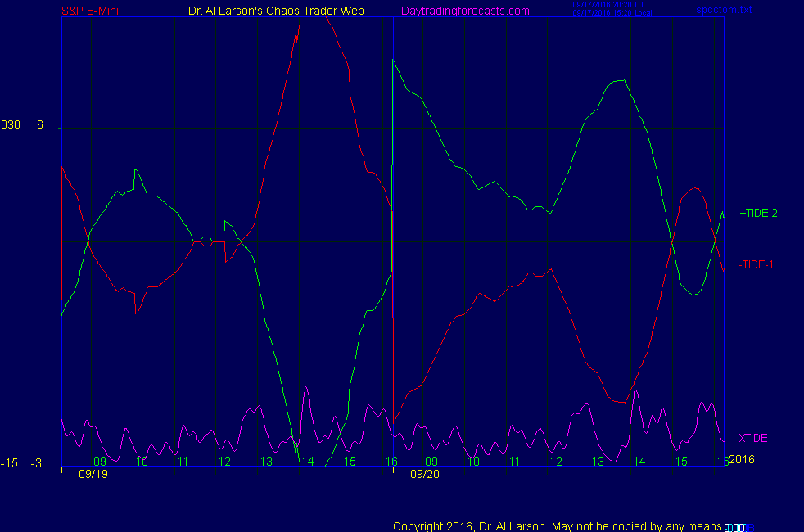Click the "+TIDE-2" green legend label
The image size is (804, 532).
point(758,214)
